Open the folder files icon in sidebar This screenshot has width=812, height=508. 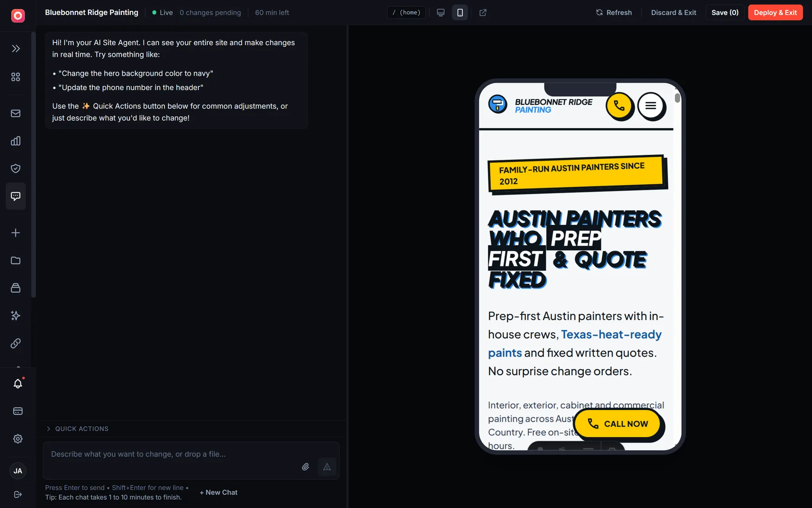click(x=16, y=261)
